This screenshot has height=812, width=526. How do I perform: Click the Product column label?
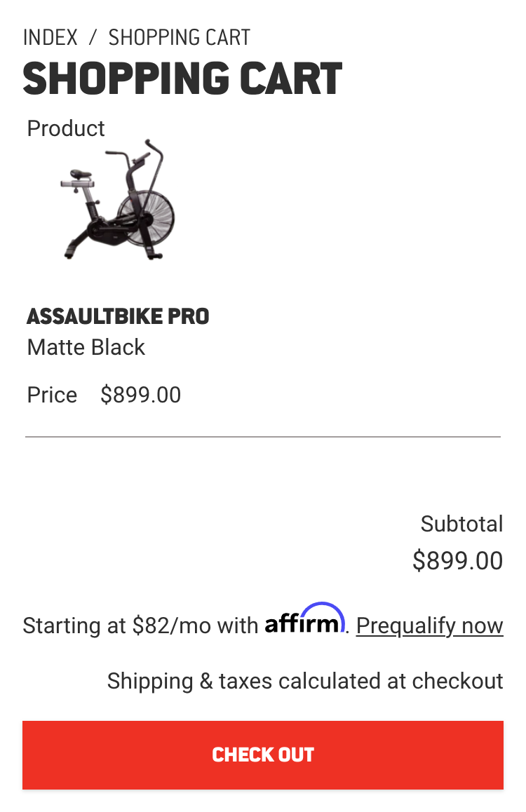pyautogui.click(x=66, y=128)
